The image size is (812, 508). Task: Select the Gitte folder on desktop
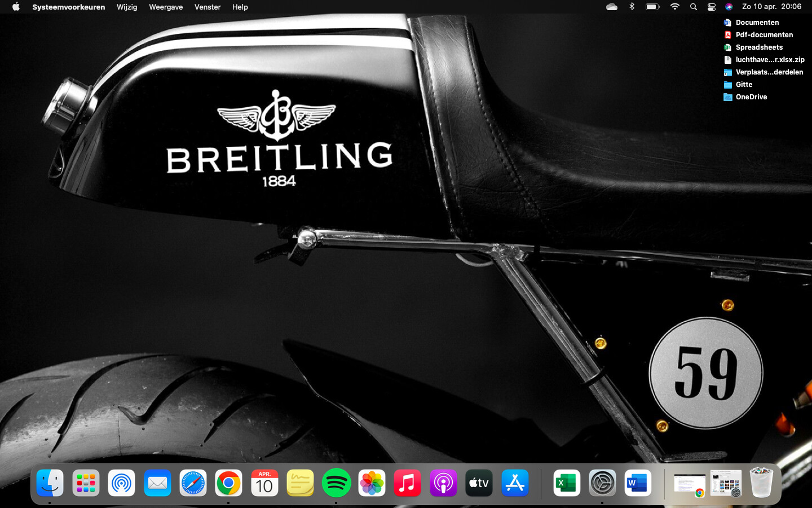738,85
